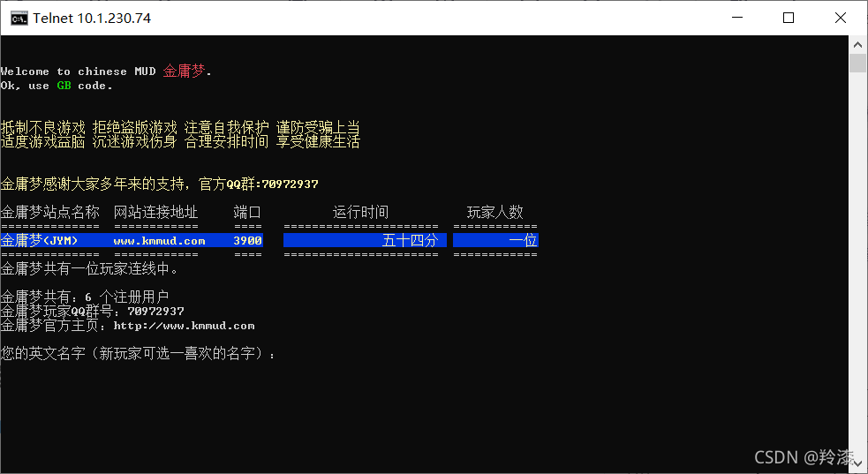This screenshot has width=868, height=474.
Task: Click 'Welcome to chinese MUD' text
Action: pos(78,71)
